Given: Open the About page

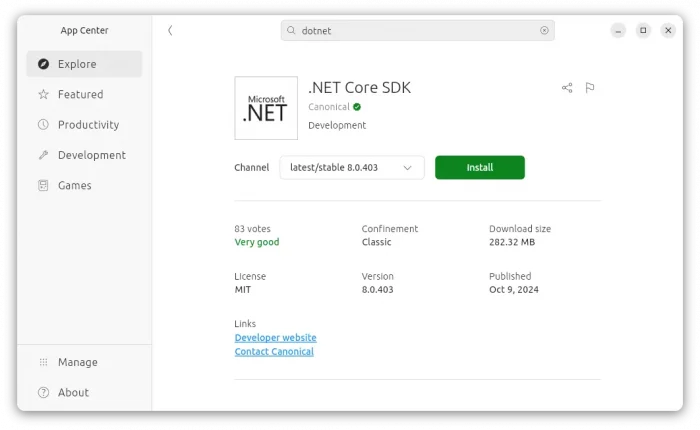Looking at the screenshot, I should 84,392.
